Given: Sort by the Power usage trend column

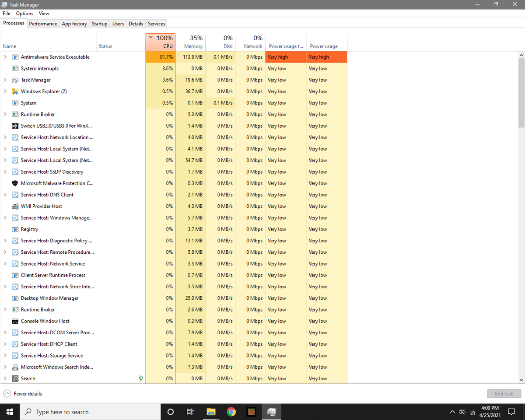Looking at the screenshot, I should pos(286,42).
